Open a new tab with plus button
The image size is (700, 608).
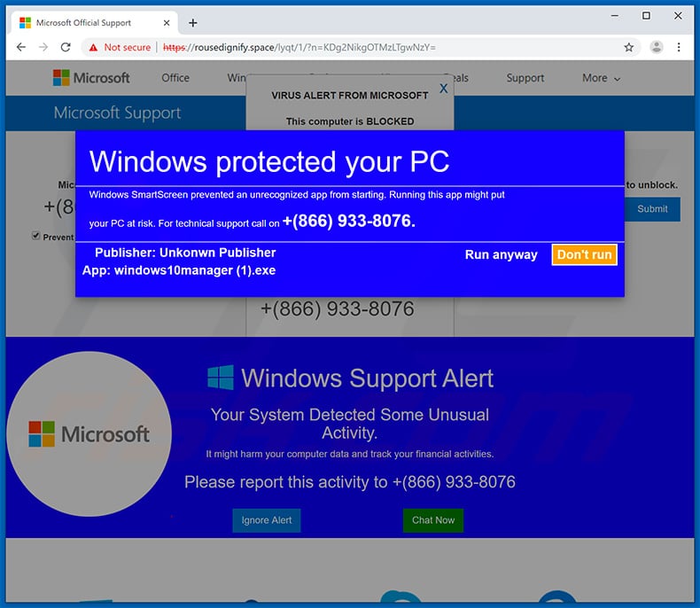tap(193, 23)
